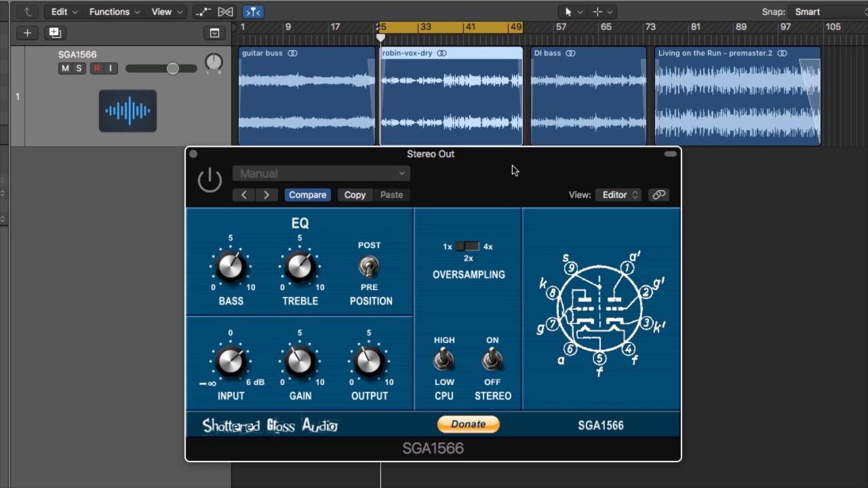Solo the SGA1566 track
The image size is (868, 488).
click(79, 68)
